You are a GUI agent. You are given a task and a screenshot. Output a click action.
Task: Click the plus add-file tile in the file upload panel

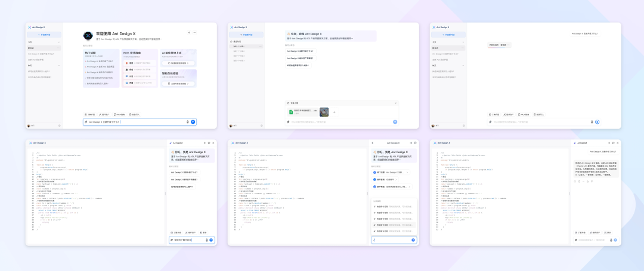(x=334, y=112)
